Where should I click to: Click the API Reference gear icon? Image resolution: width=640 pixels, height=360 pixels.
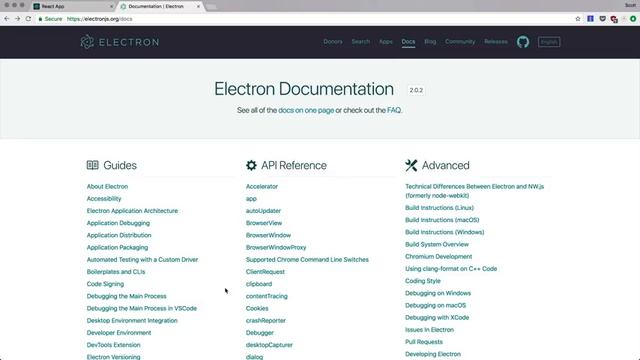pos(251,165)
